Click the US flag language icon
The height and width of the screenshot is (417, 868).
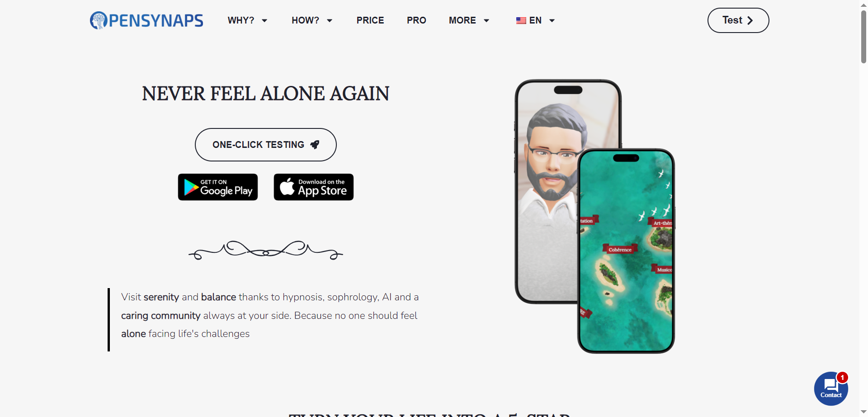pyautogui.click(x=521, y=20)
